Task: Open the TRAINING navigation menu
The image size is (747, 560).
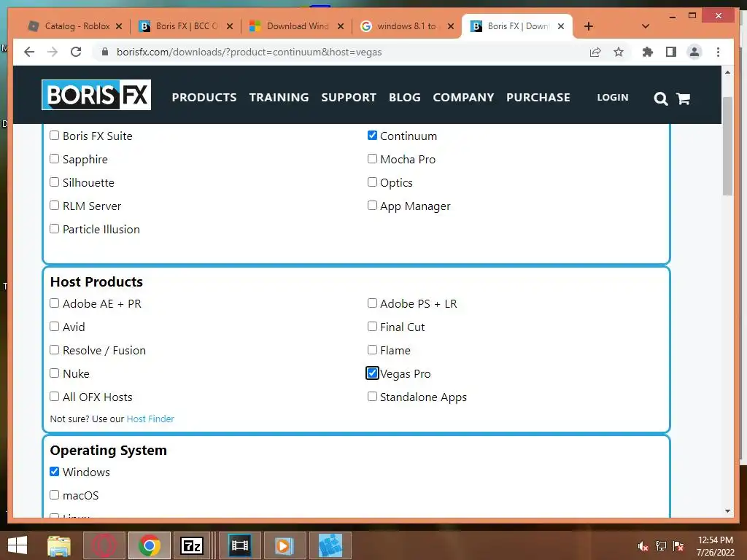Action: (x=279, y=97)
